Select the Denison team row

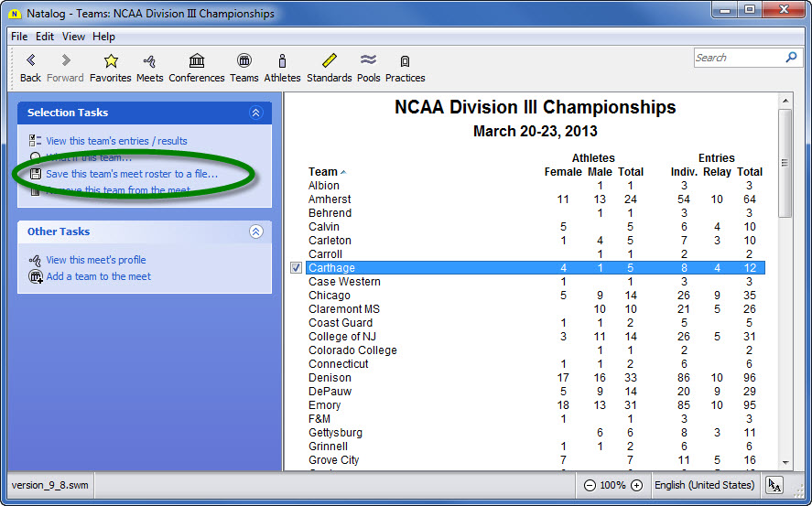pos(330,378)
